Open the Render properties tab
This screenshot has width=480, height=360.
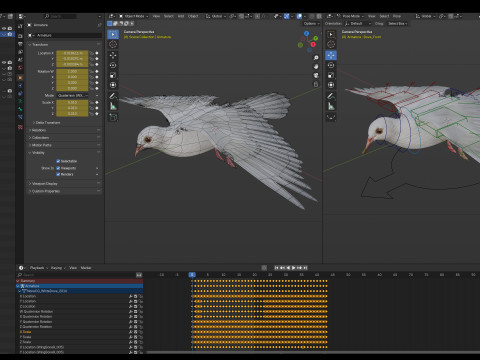pos(20,36)
